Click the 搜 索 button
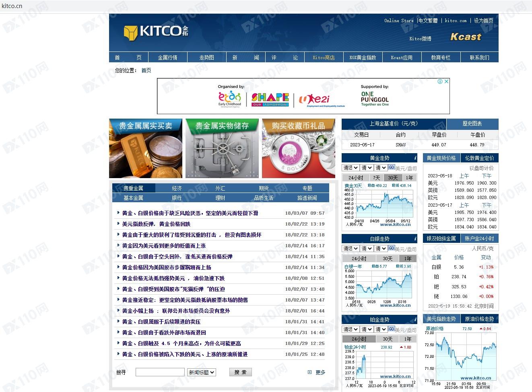This screenshot has height=392, width=532. [240, 372]
